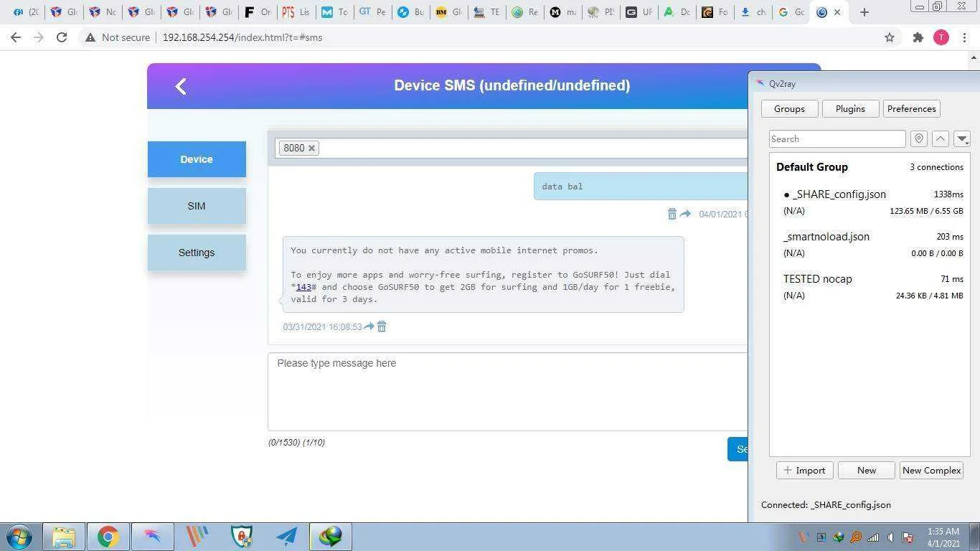Click the volume speaker tray icon
The image size is (980, 551).
coord(890,537)
